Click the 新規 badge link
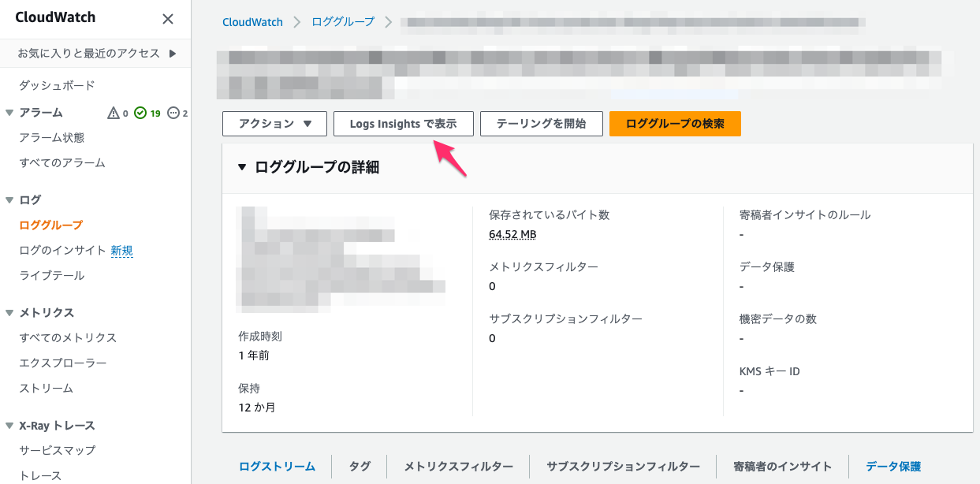 (121, 251)
